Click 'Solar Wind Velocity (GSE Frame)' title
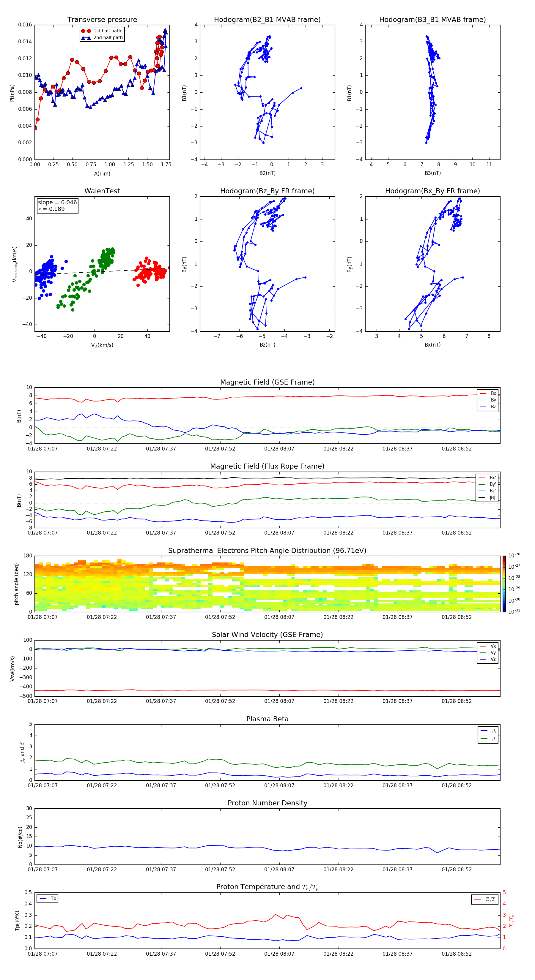 click(x=267, y=635)
